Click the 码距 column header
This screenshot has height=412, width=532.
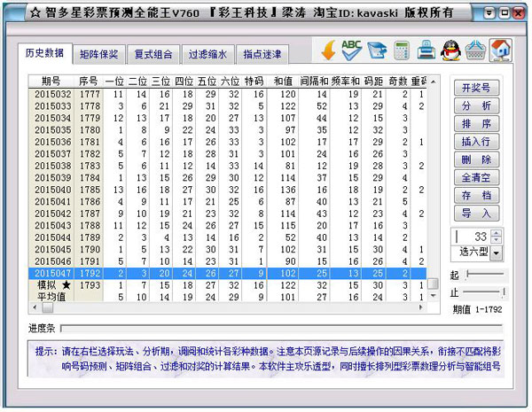tap(373, 82)
